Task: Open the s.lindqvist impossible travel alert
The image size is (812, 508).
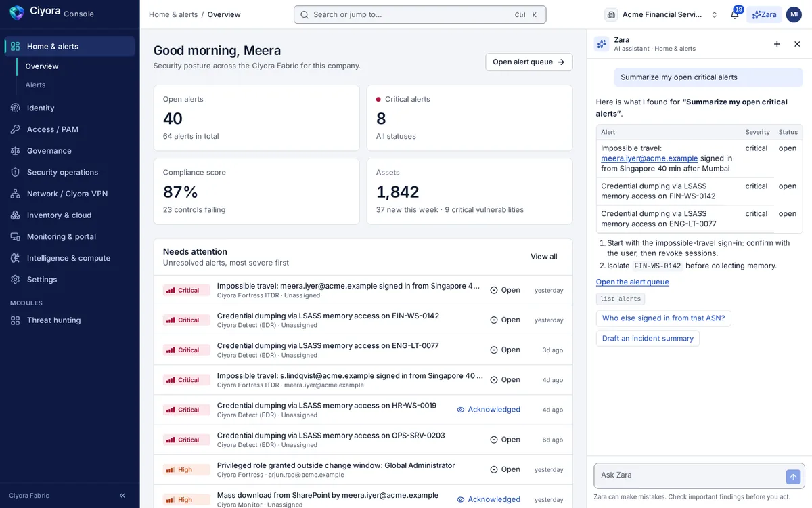Action: click(x=363, y=379)
